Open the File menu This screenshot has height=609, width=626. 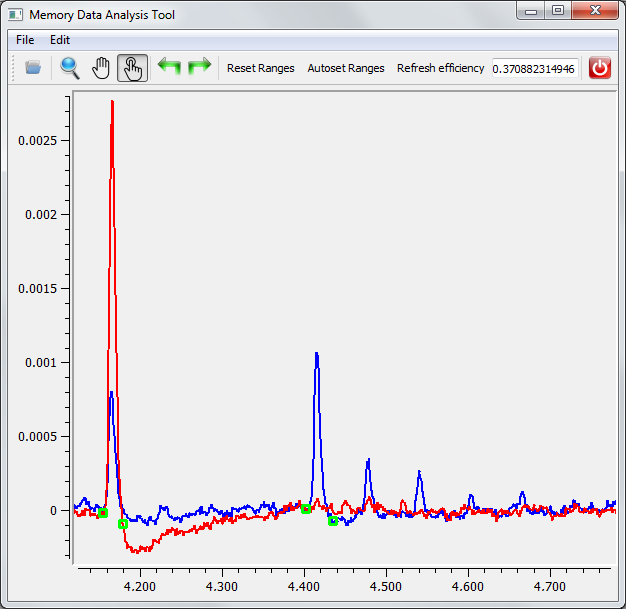click(25, 40)
